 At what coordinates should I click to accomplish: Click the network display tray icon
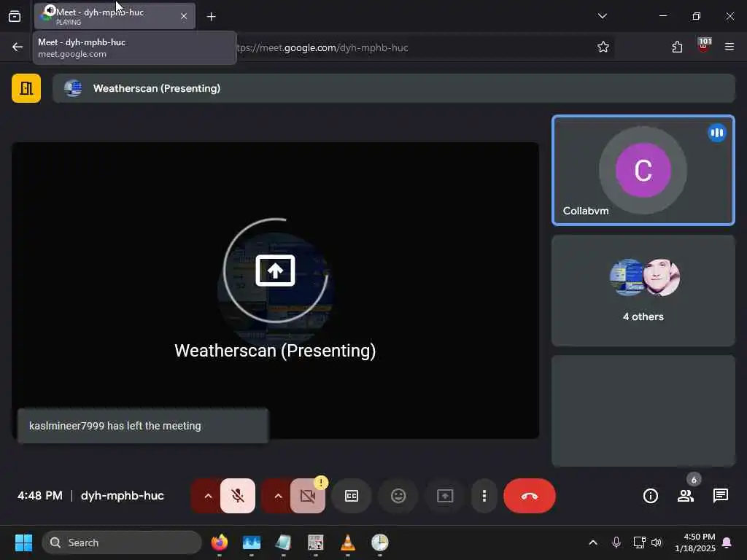pos(639,542)
